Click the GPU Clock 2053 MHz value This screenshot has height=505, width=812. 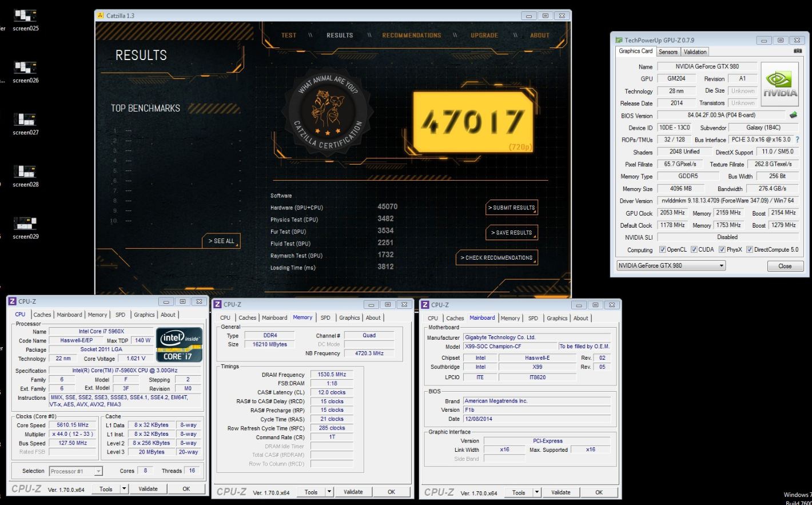672,213
